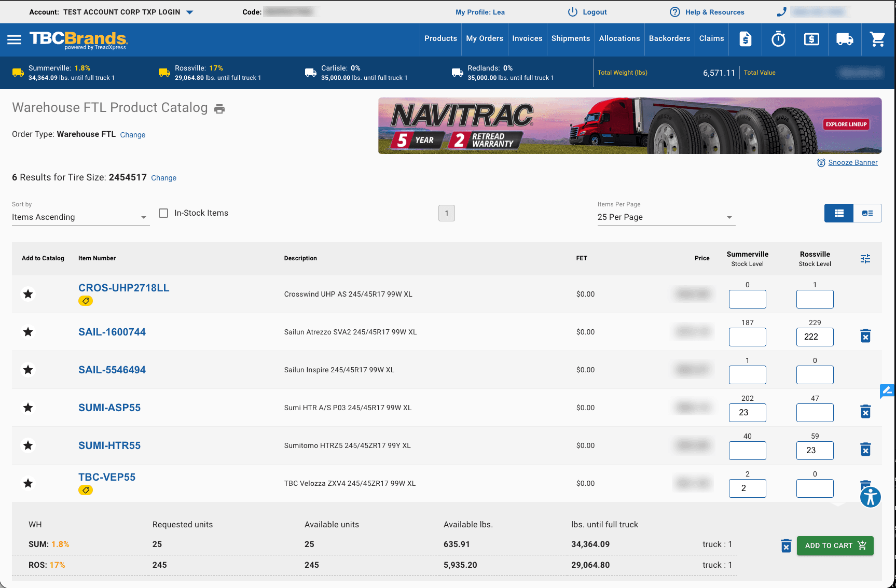Image resolution: width=896 pixels, height=588 pixels.
Task: Go to Invoices
Action: (527, 39)
